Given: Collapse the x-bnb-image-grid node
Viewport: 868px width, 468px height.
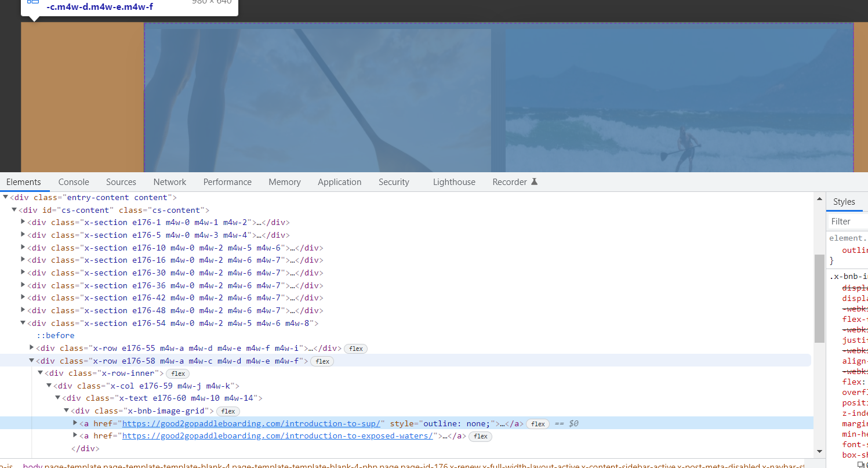Looking at the screenshot, I should 67,411.
